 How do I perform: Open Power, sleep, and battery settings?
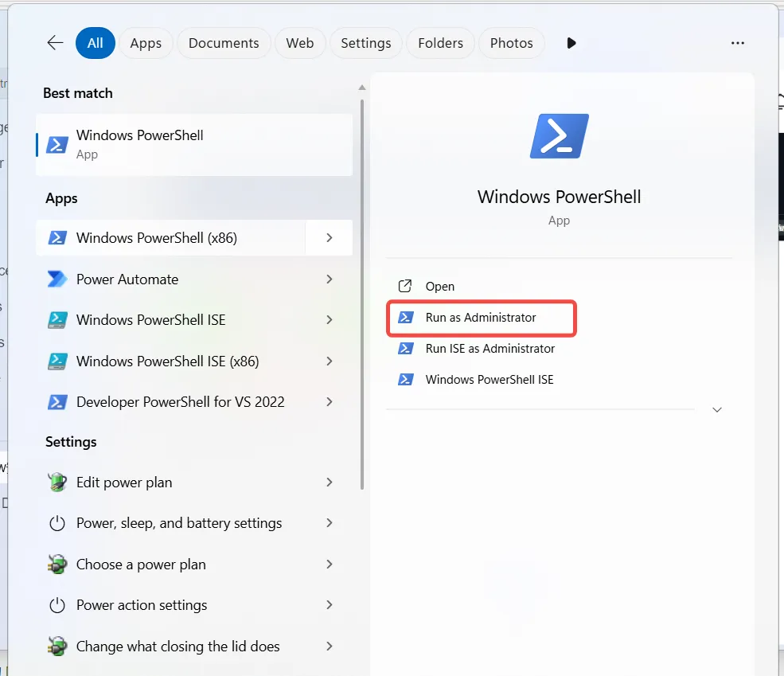194,523
